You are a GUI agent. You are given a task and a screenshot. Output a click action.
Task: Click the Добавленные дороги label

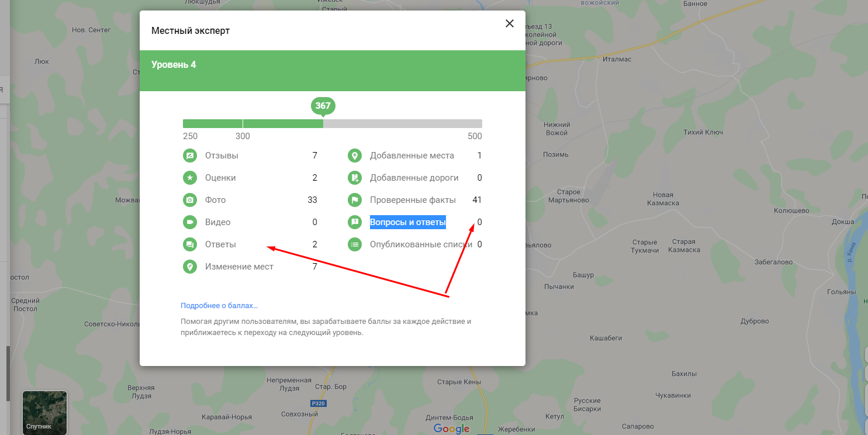(414, 178)
